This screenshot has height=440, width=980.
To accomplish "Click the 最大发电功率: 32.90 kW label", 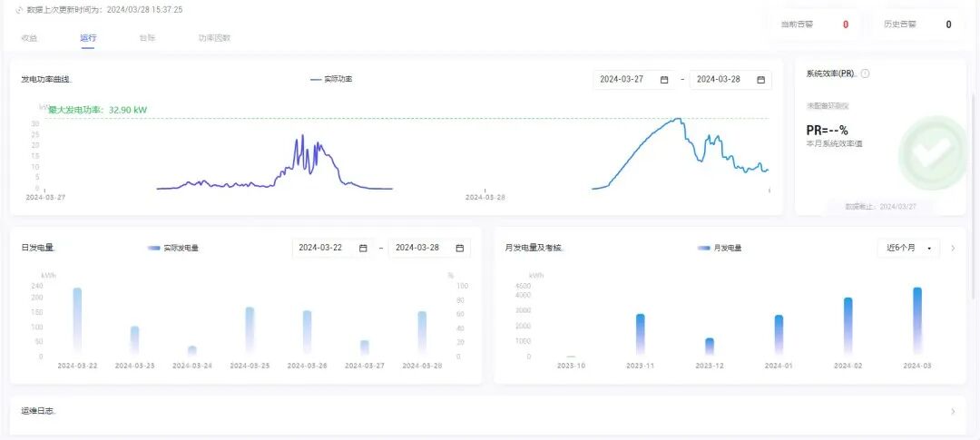I will [98, 110].
